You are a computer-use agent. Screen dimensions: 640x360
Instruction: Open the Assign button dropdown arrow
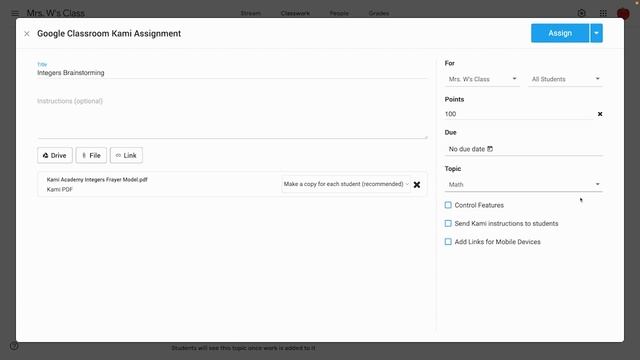click(596, 33)
